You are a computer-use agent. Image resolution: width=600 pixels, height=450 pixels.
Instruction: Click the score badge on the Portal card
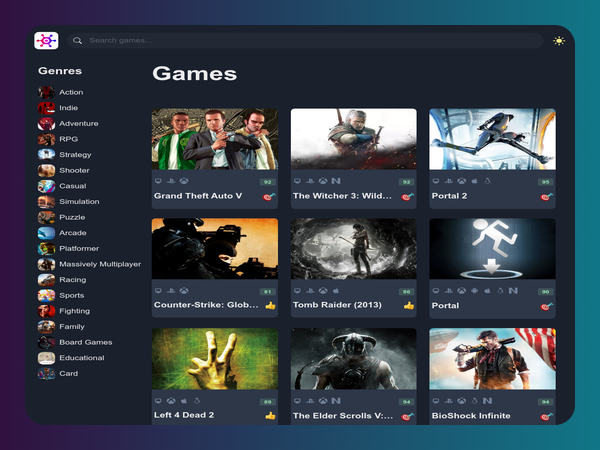pyautogui.click(x=545, y=292)
